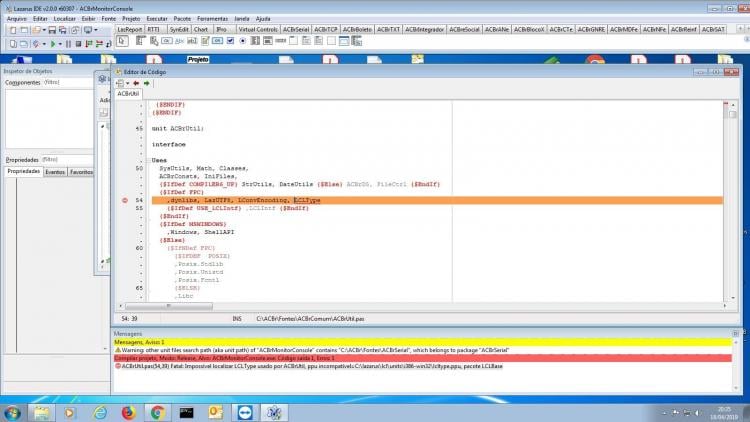Click the desktop monitor icon in main toolbar
Viewport: 750px width, 422px height.
tap(88, 30)
